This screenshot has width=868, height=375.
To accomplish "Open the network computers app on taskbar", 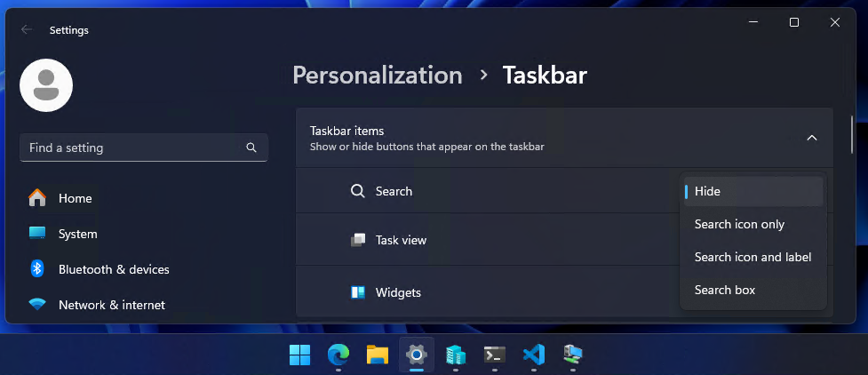I will 573,355.
